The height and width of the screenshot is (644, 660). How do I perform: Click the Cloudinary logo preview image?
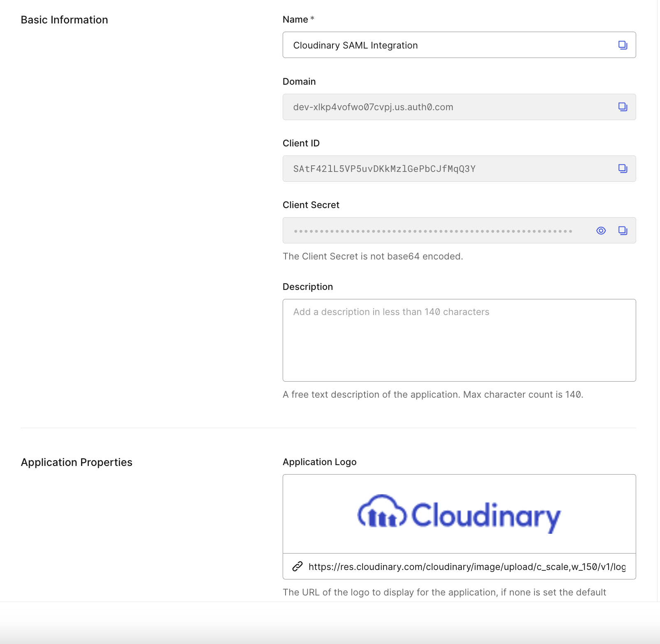pos(459,514)
